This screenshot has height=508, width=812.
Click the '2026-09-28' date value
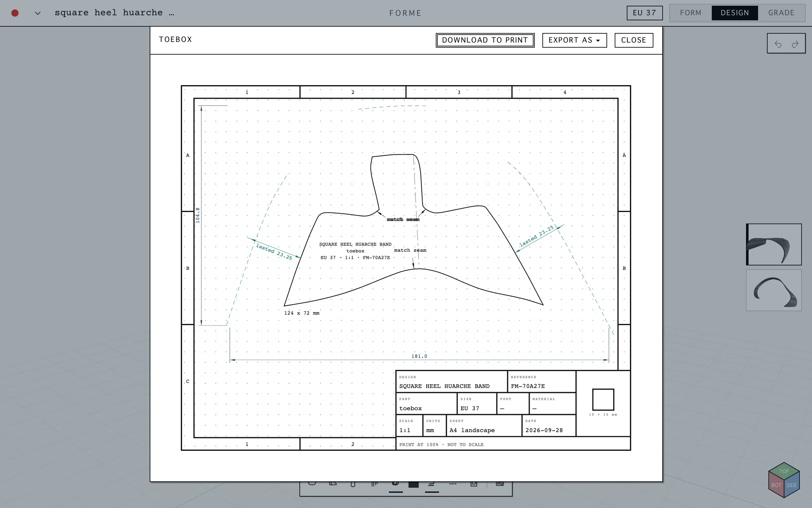pyautogui.click(x=544, y=430)
